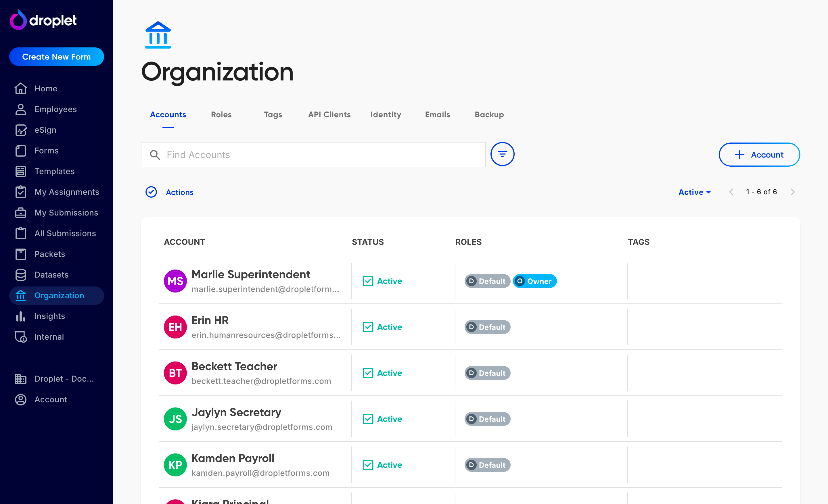This screenshot has width=828, height=504.
Task: Open Marlie Superintendent account name
Action: coord(251,274)
